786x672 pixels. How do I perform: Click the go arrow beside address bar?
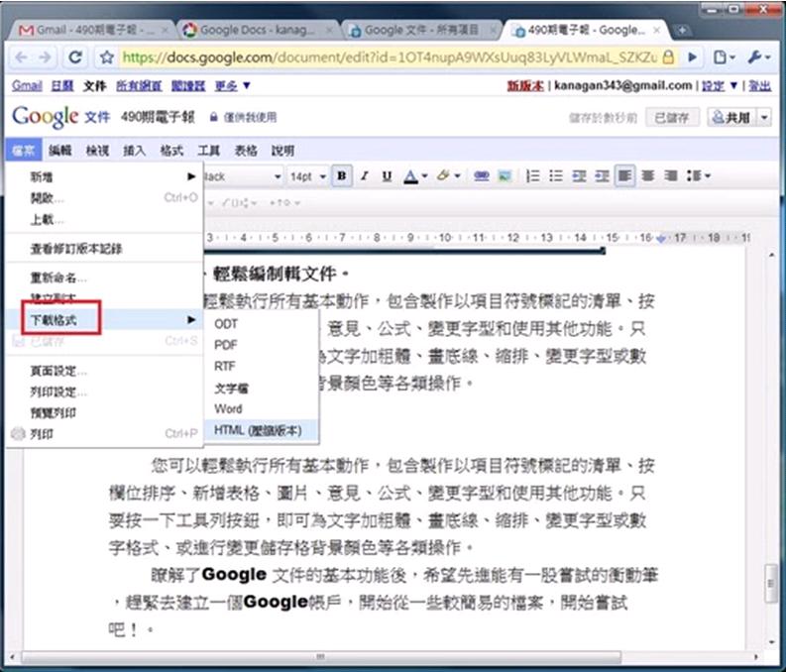692,57
